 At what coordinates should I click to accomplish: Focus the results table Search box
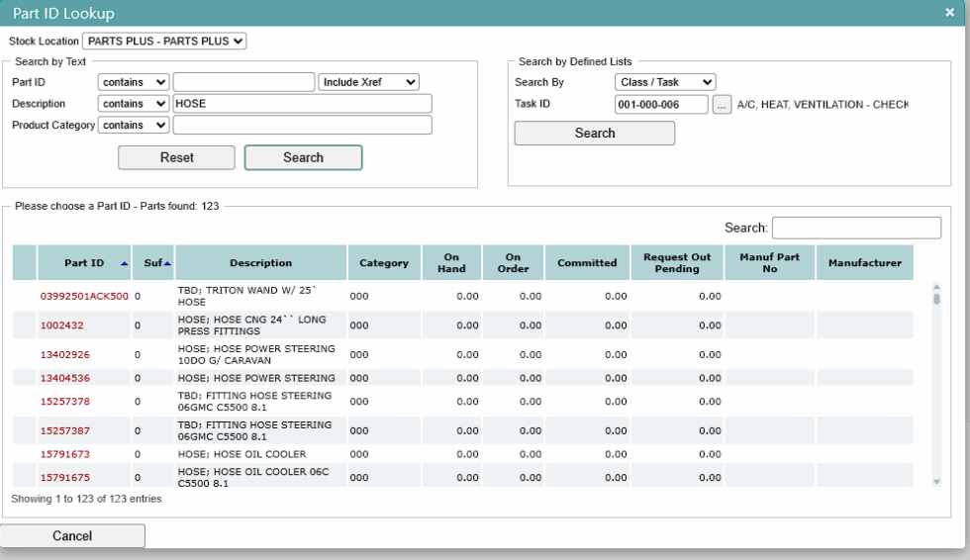point(857,228)
